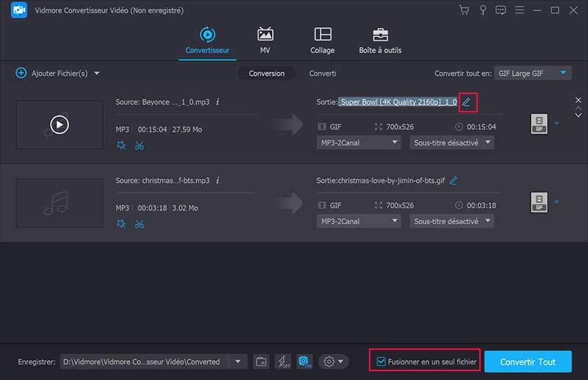Click the info icon next to christmas source
This screenshot has width=588, height=380.
(218, 180)
